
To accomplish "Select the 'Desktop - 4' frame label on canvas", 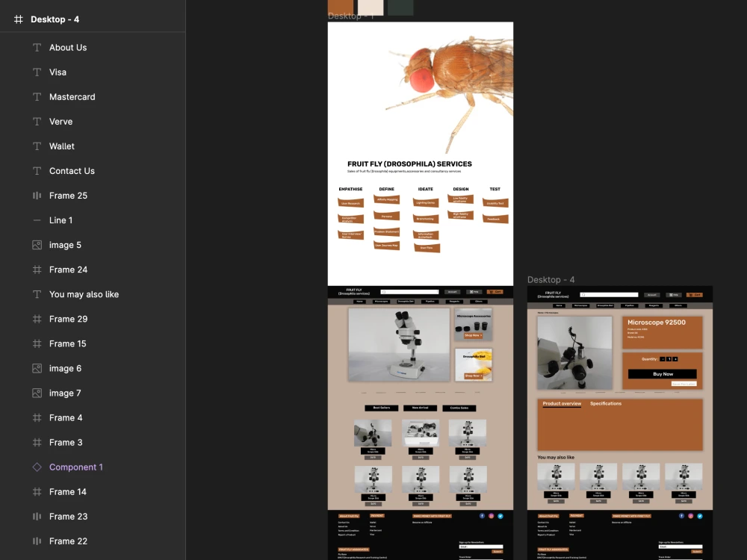I will click(551, 279).
